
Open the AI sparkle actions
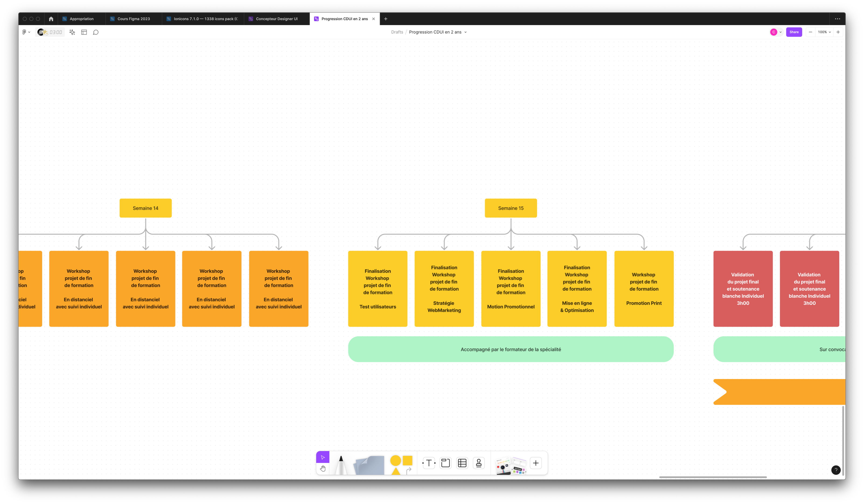tap(72, 32)
